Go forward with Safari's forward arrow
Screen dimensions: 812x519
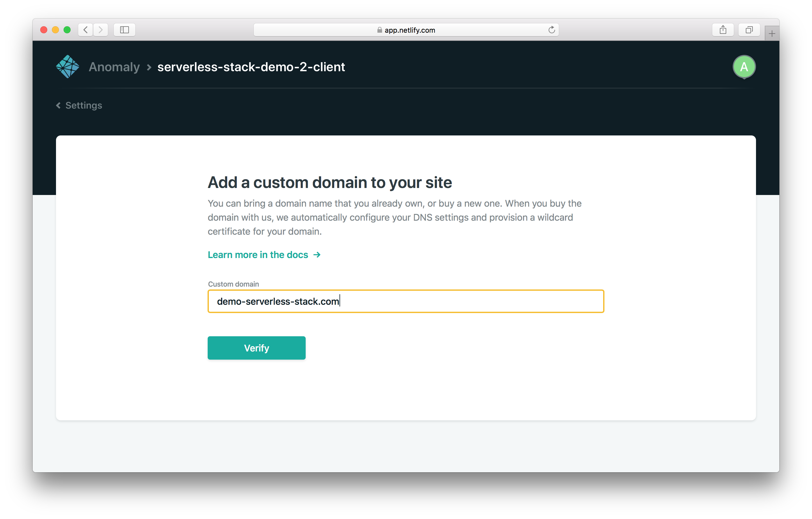pos(101,30)
